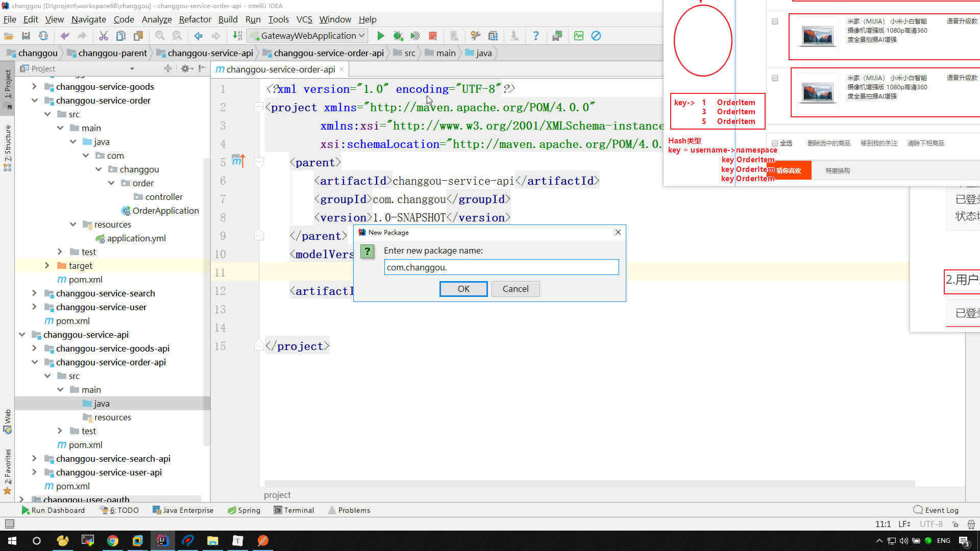Click the Open folder icon in toolbar
Viewport: 980px width, 551px height.
click(x=9, y=36)
